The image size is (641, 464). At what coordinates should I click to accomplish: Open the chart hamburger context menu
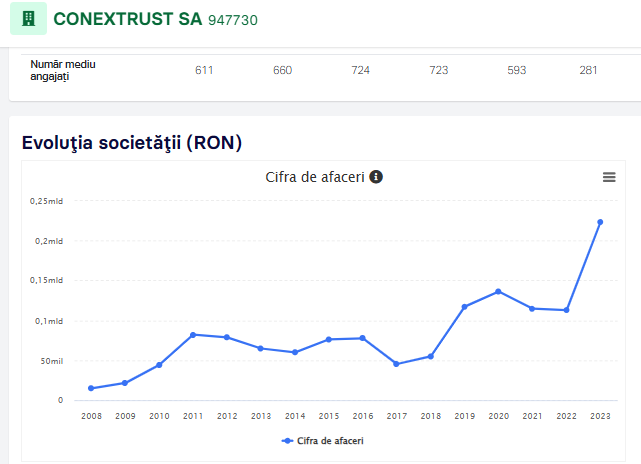tap(609, 177)
